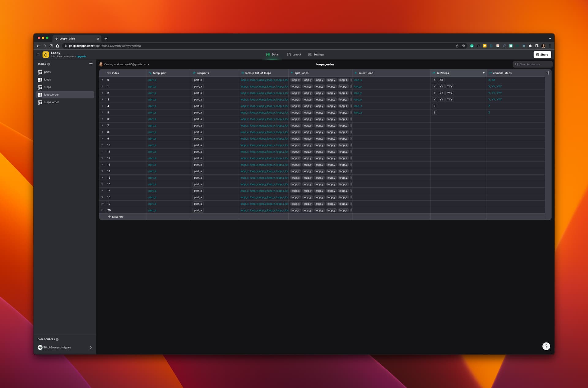Open the parts table

point(47,72)
